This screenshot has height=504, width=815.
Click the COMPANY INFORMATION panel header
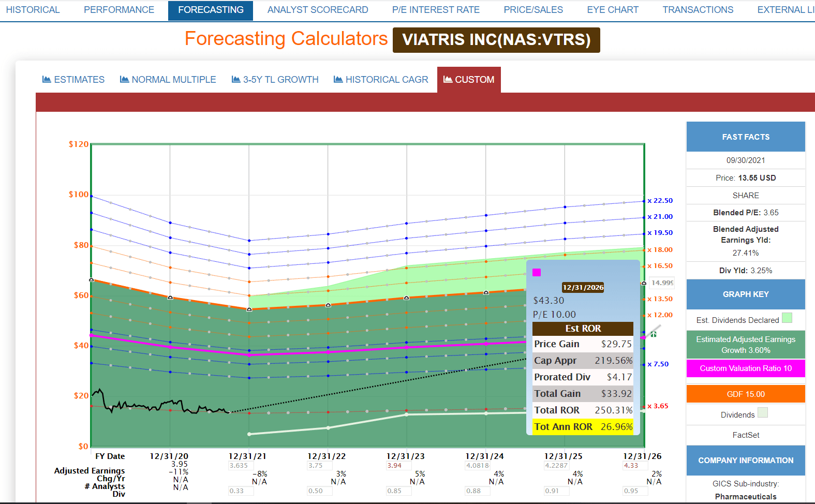coord(746,460)
